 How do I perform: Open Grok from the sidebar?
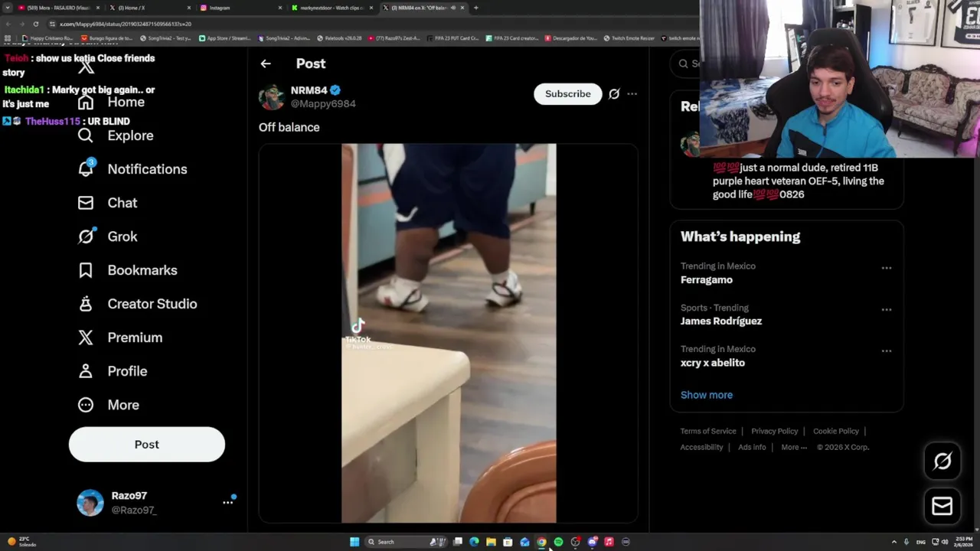[x=108, y=236]
